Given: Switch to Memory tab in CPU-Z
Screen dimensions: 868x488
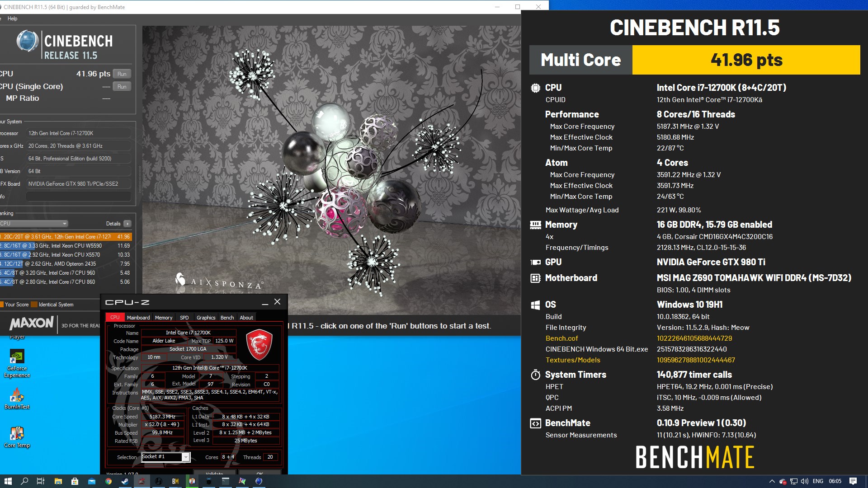Looking at the screenshot, I should tap(164, 317).
